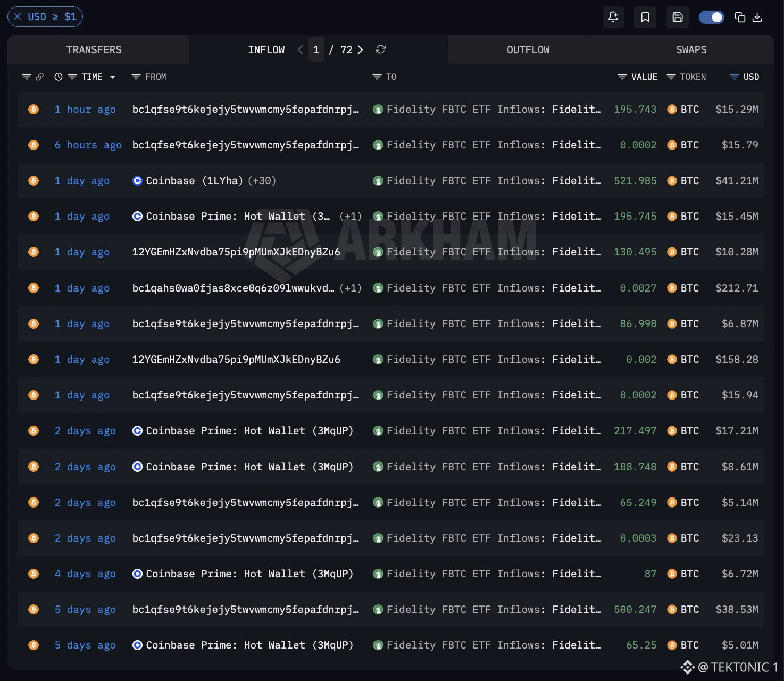The image size is (784, 681).
Task: Refresh the inflow list
Action: point(380,49)
